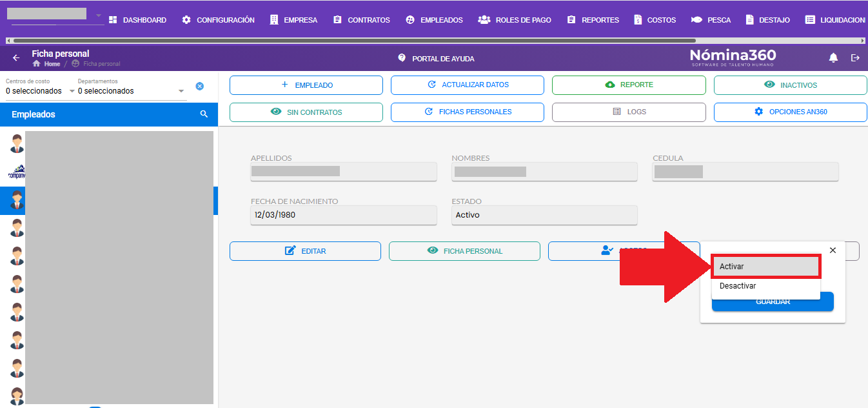
Task: Select Desactivar in the dropdown list
Action: [766, 286]
